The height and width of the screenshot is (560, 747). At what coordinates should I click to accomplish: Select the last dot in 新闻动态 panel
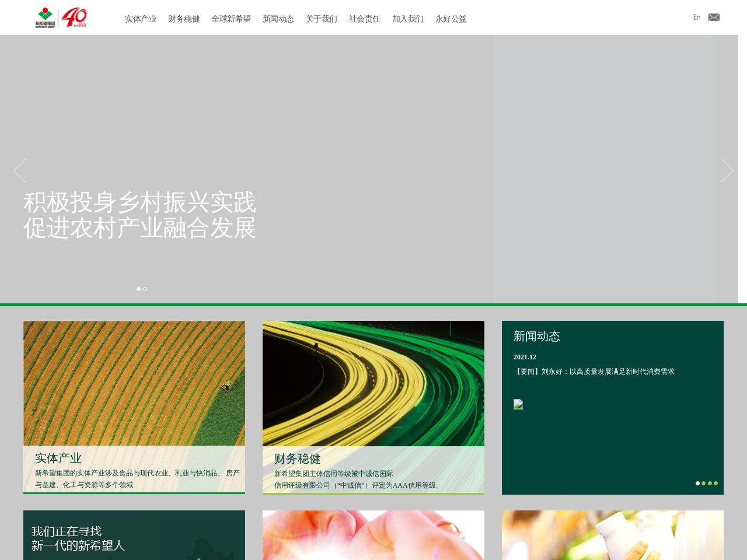click(715, 483)
